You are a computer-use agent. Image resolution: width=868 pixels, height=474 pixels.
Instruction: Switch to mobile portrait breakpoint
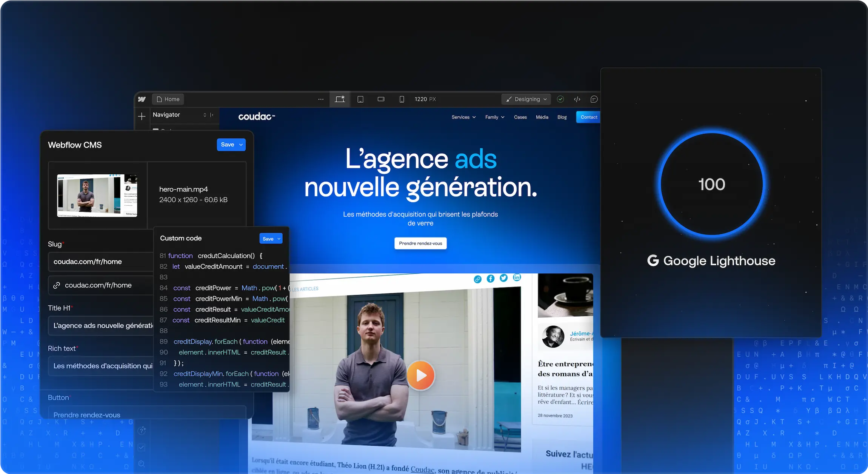coord(402,99)
